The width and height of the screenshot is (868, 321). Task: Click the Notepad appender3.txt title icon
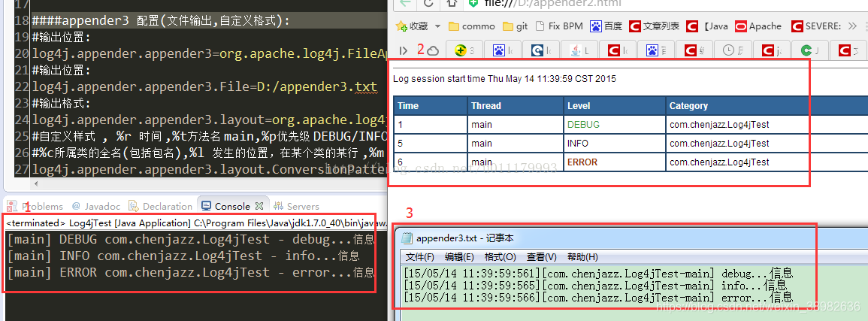[x=407, y=238]
